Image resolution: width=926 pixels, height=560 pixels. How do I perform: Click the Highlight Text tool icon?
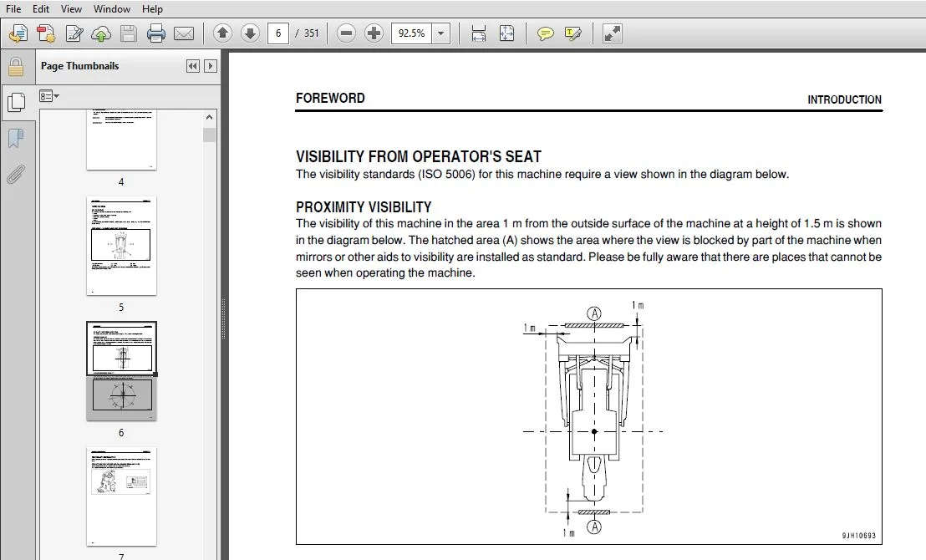tap(572, 33)
